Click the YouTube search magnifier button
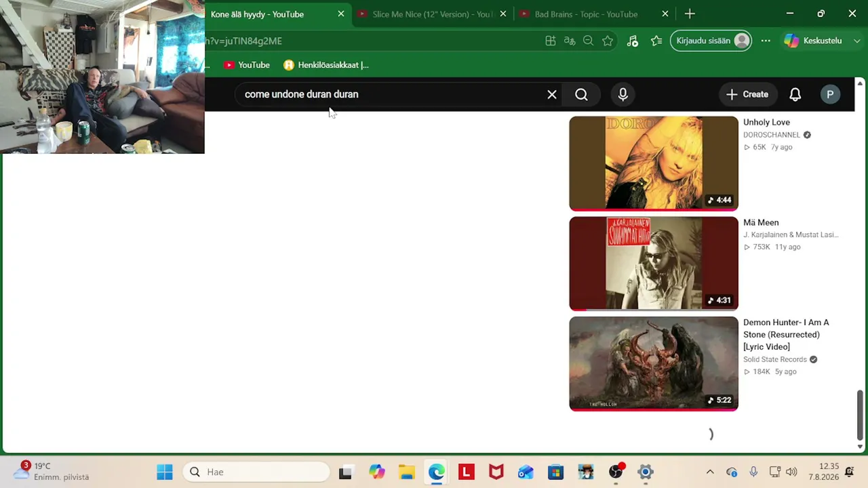Viewport: 868px width, 488px height. click(581, 95)
